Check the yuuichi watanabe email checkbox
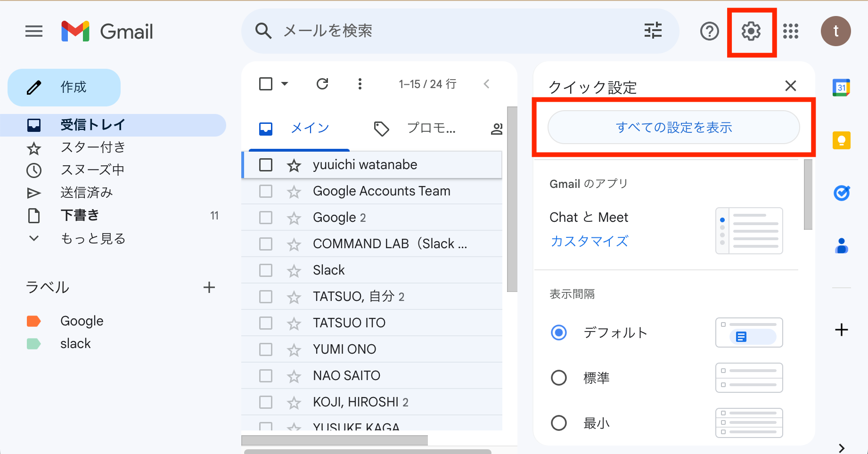 266,165
